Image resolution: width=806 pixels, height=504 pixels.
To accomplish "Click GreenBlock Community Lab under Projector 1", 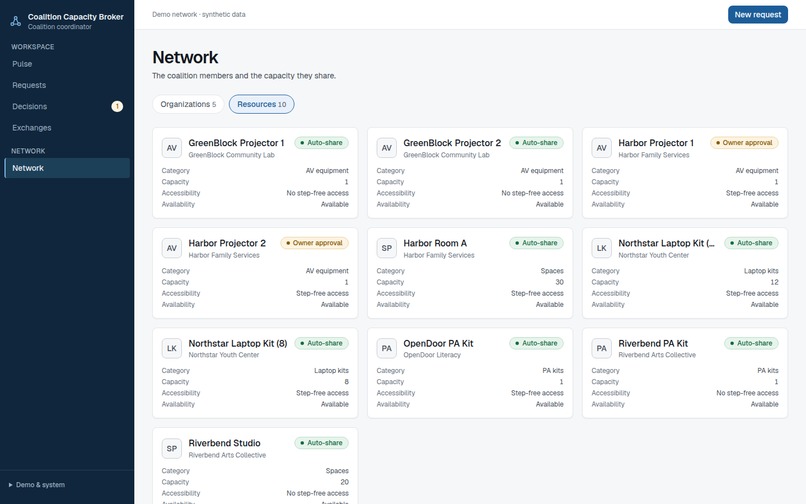I will click(231, 155).
